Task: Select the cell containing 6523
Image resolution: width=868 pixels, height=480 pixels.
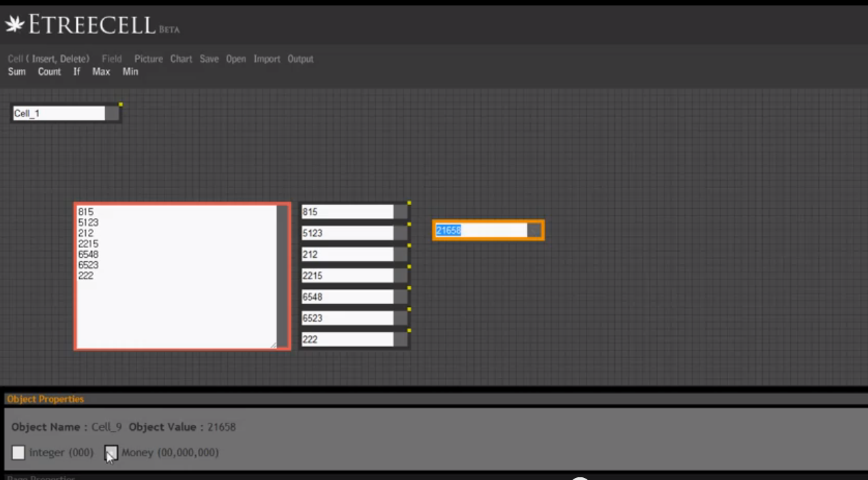Action: (347, 318)
